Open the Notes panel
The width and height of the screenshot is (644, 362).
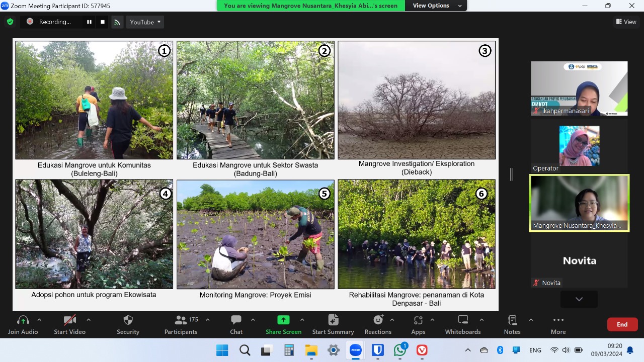click(512, 324)
